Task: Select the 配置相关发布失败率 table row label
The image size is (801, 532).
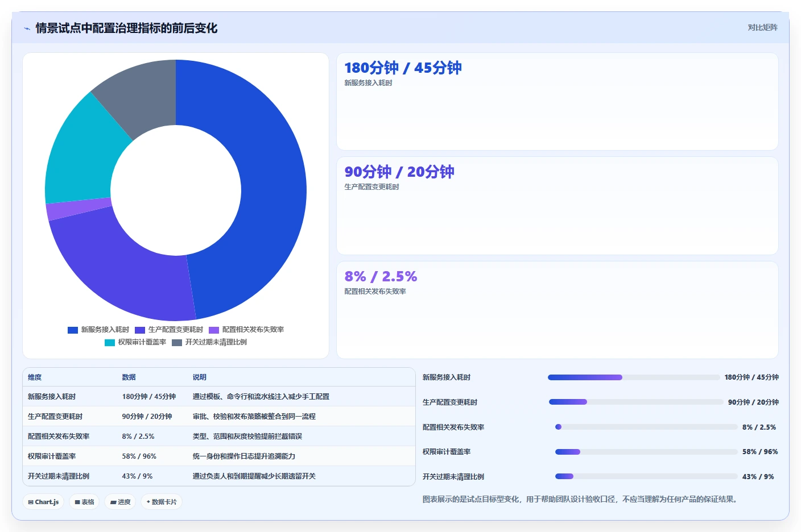Action: pyautogui.click(x=59, y=437)
